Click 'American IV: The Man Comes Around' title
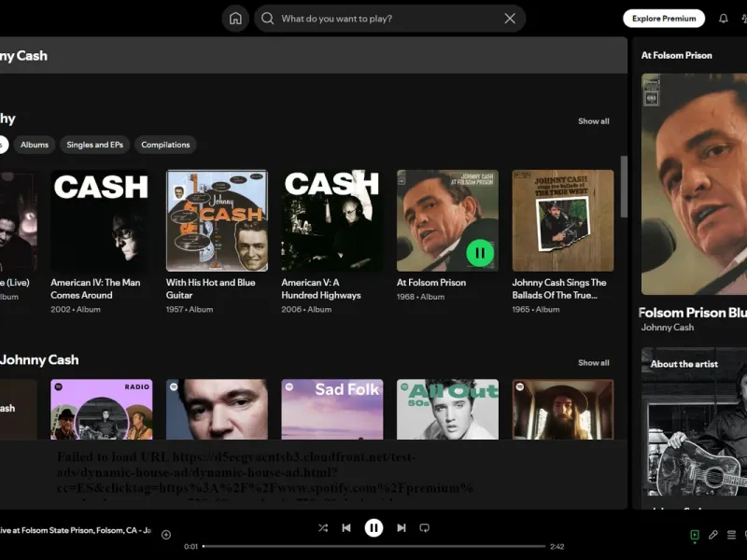Image resolution: width=747 pixels, height=560 pixels. pyautogui.click(x=95, y=288)
